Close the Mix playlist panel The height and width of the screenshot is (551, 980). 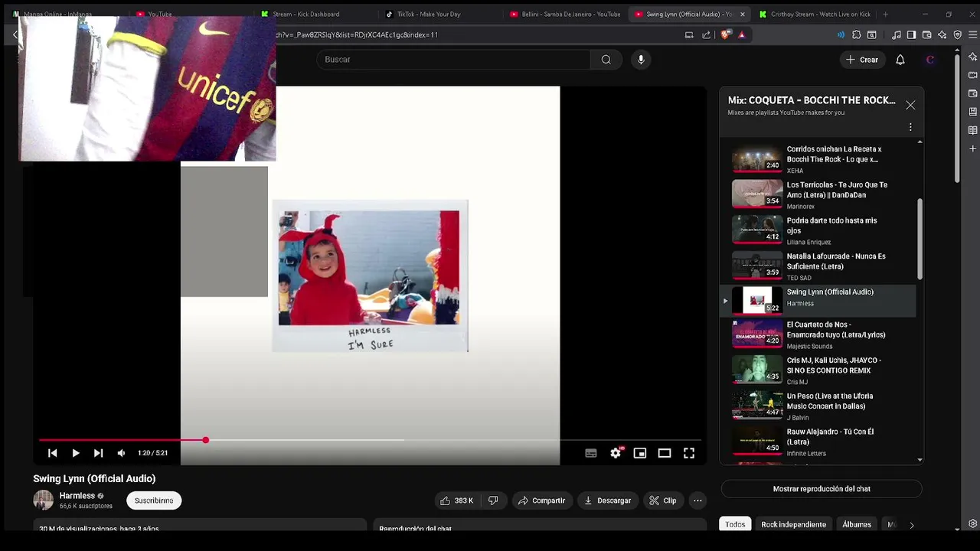tap(910, 105)
